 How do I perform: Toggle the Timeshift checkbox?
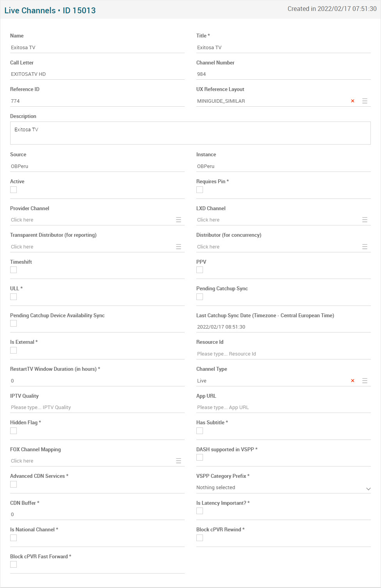coord(14,270)
